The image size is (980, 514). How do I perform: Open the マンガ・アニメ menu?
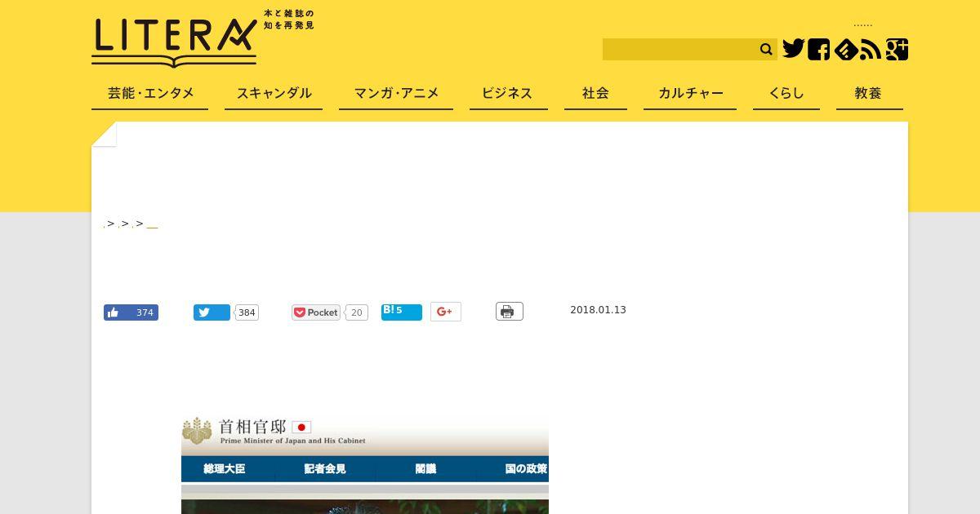pos(396,94)
